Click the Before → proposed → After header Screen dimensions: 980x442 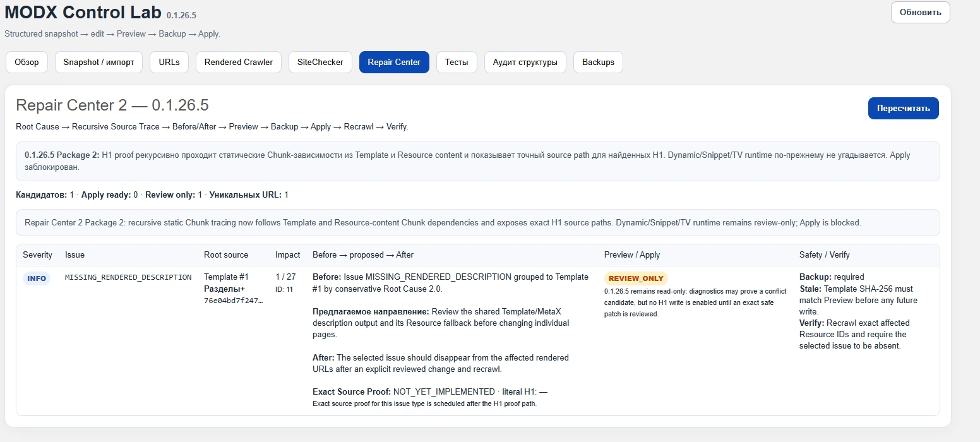click(363, 255)
